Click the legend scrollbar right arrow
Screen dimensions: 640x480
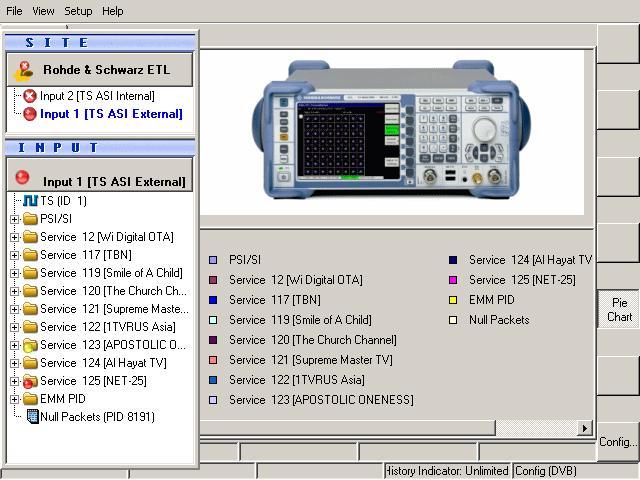pyautogui.click(x=585, y=428)
